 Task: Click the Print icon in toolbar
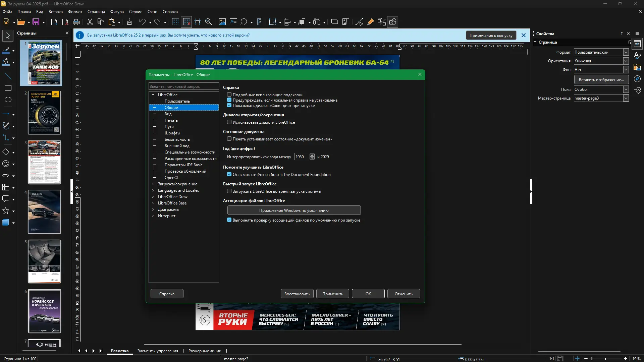(76, 22)
